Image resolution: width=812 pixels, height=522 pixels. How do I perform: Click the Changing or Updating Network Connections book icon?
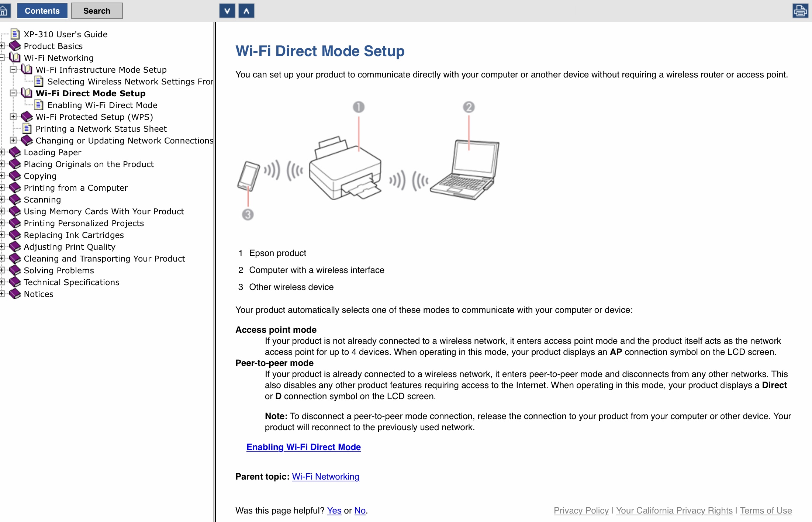pyautogui.click(x=27, y=140)
